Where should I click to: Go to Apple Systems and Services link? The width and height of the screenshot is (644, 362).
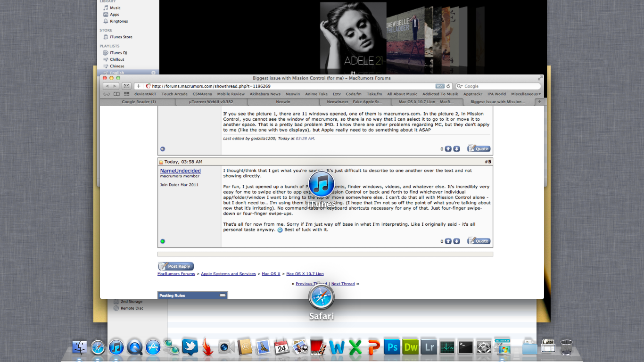coord(229,274)
